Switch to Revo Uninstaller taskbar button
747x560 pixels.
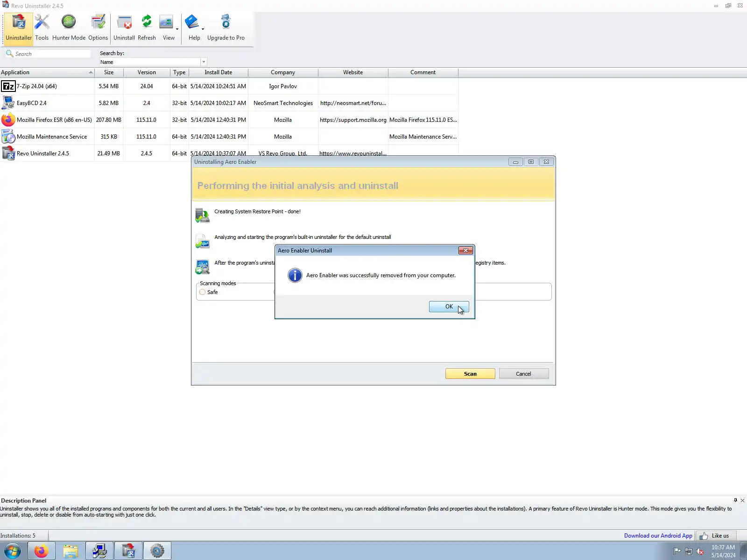point(128,551)
